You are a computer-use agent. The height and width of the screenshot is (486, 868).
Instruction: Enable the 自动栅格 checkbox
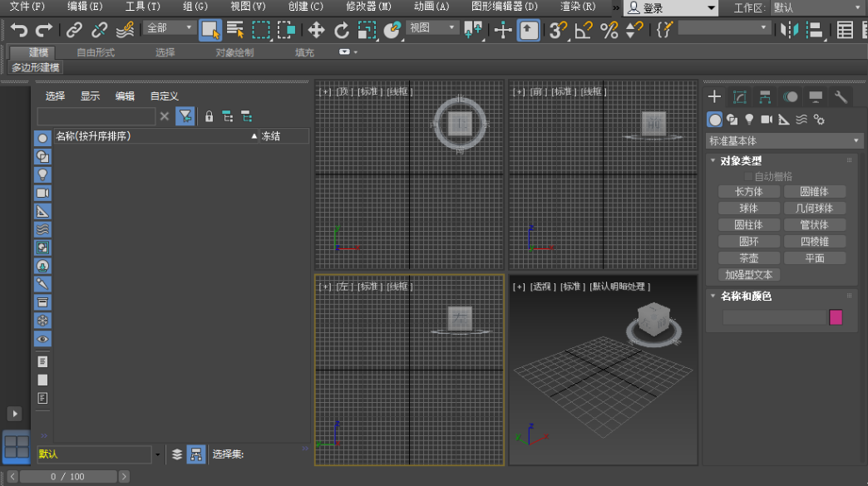tap(748, 176)
